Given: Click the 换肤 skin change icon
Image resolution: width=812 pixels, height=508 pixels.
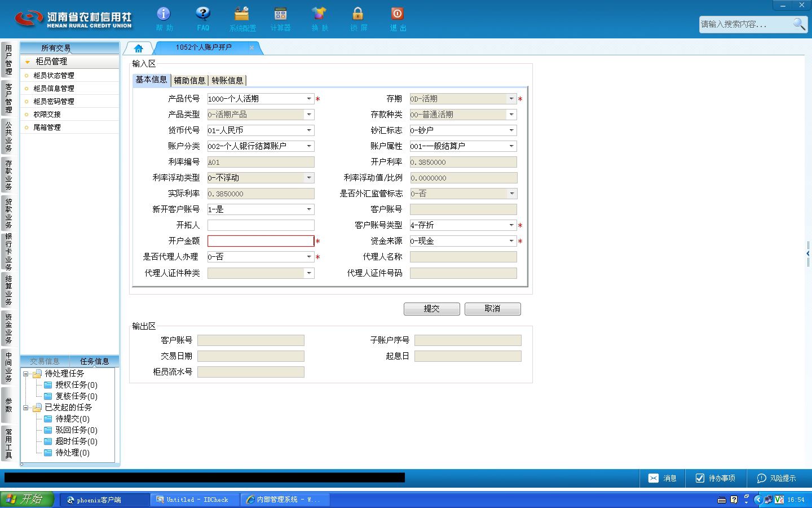Looking at the screenshot, I should [x=319, y=18].
